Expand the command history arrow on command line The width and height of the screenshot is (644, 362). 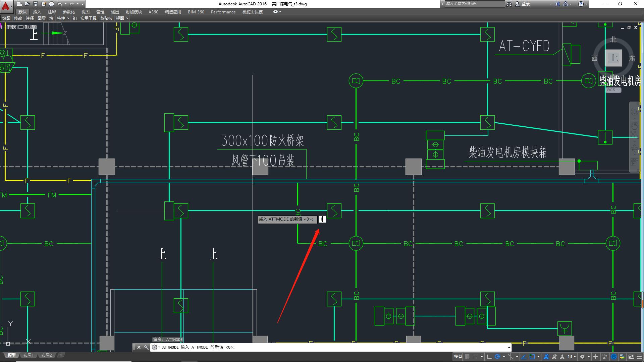(509, 347)
